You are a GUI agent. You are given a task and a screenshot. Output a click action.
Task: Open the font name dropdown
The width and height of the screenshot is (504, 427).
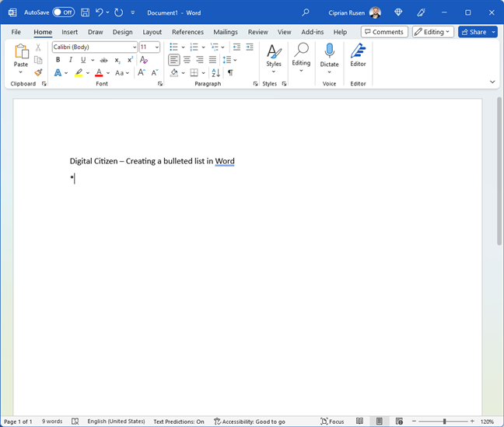pos(135,47)
